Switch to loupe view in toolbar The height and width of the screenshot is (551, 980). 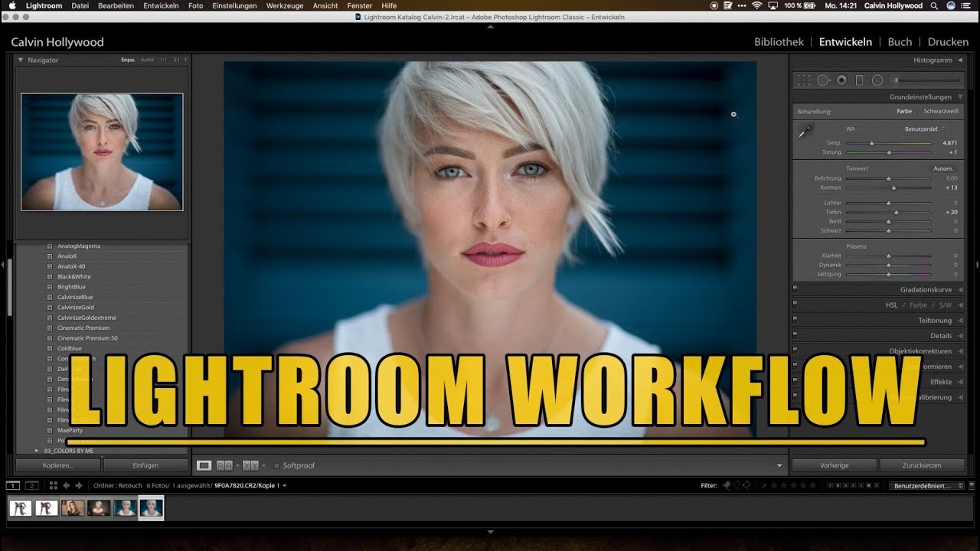click(204, 465)
